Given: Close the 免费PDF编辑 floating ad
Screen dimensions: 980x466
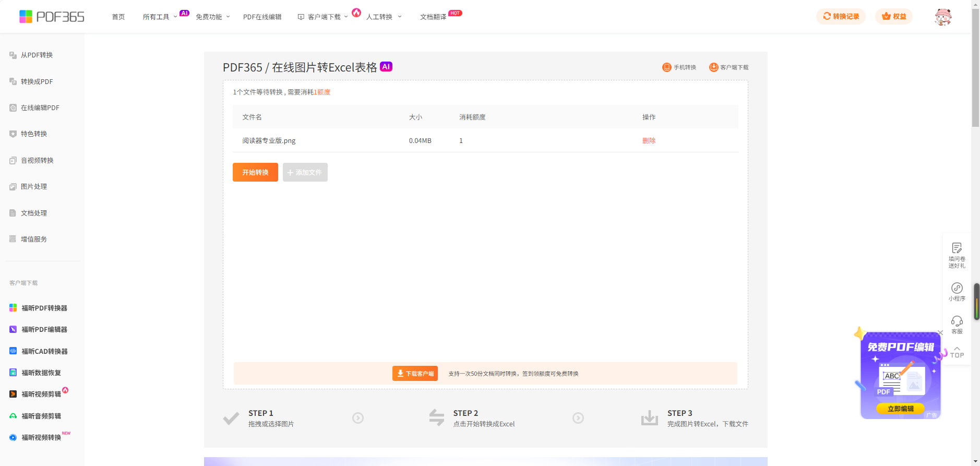Looking at the screenshot, I should [x=940, y=333].
